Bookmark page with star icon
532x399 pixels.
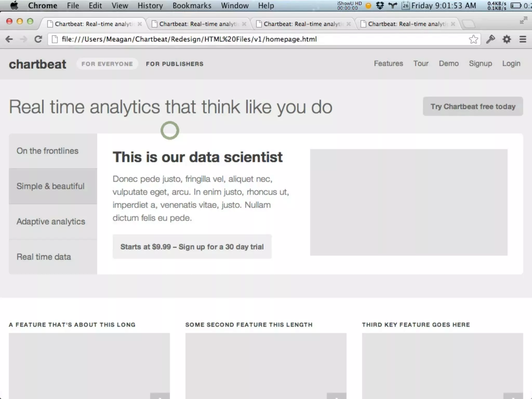(x=473, y=39)
